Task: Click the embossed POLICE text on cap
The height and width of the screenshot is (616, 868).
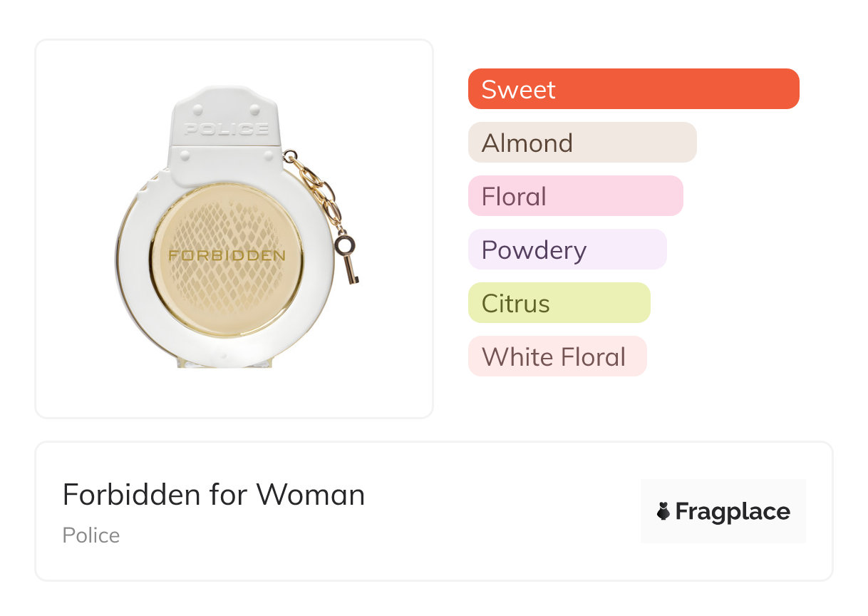Action: (226, 129)
